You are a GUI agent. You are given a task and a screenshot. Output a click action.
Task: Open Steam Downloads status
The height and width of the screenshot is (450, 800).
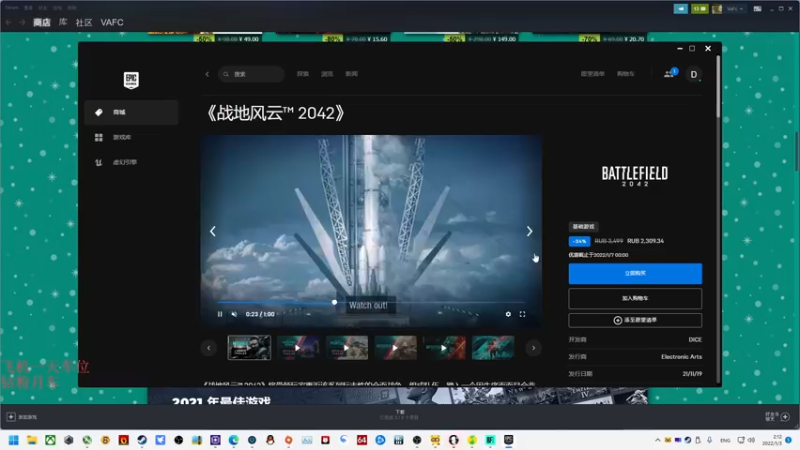[399, 415]
